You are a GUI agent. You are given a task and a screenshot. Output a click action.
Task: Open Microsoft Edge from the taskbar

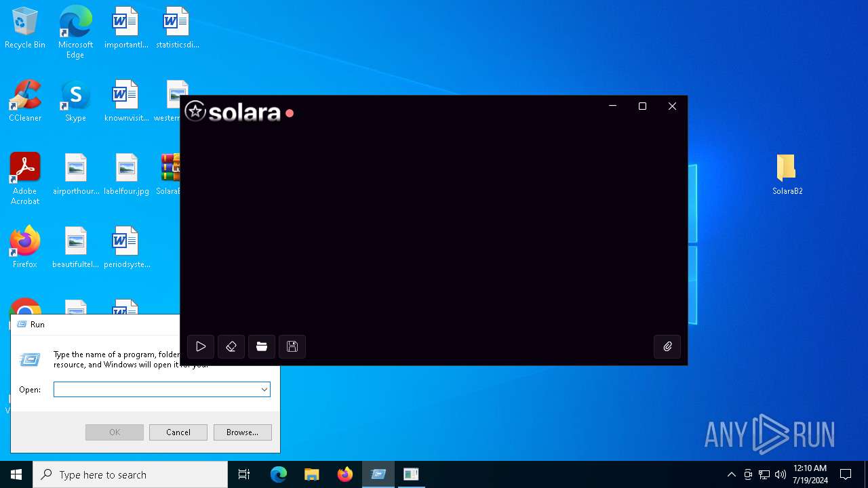click(x=279, y=474)
